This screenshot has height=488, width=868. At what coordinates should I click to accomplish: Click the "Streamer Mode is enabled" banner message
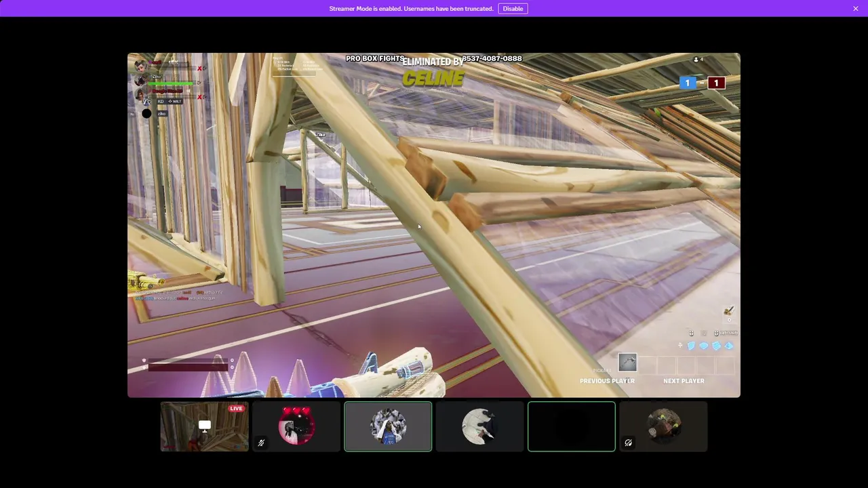pos(411,9)
